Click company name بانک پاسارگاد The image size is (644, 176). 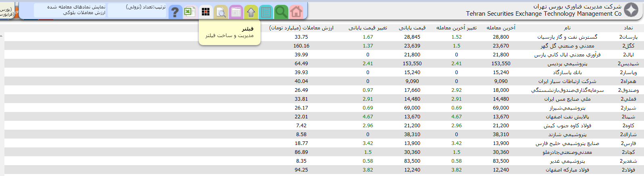pos(567,72)
